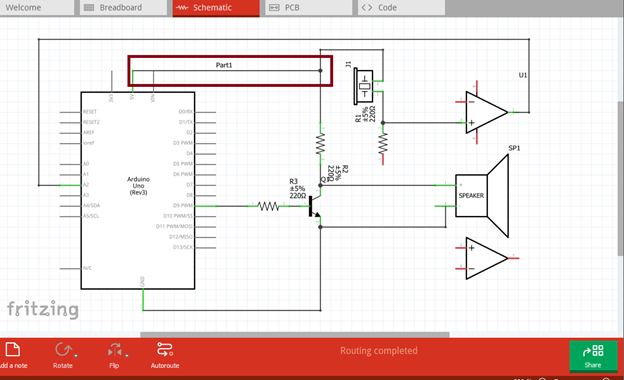Switch to the PCB tab
The height and width of the screenshot is (380, 624).
pos(308,8)
